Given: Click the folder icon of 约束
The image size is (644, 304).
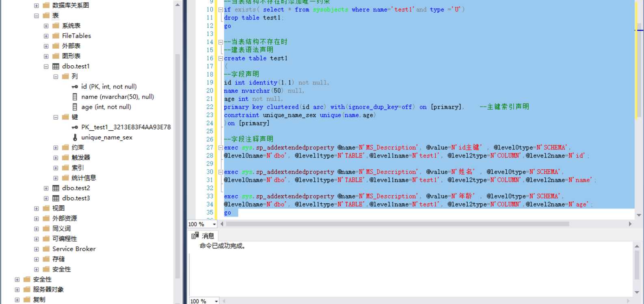Looking at the screenshot, I should pos(66,147).
